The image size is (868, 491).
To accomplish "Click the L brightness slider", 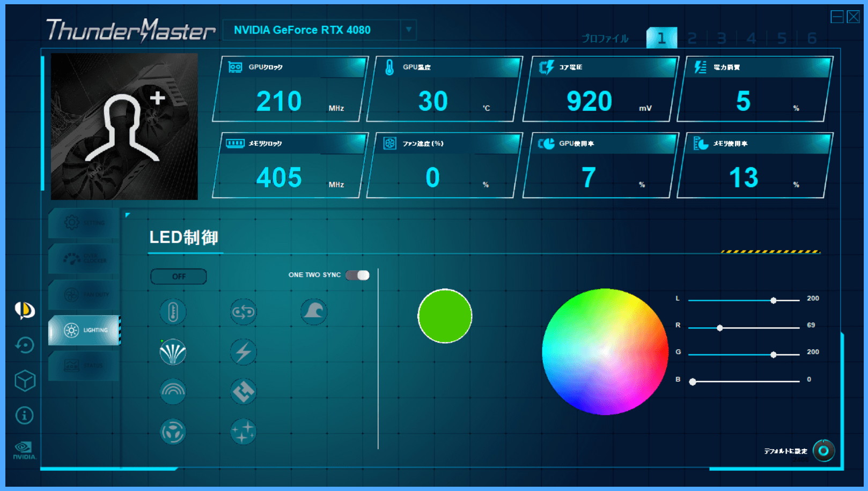I will pos(744,300).
